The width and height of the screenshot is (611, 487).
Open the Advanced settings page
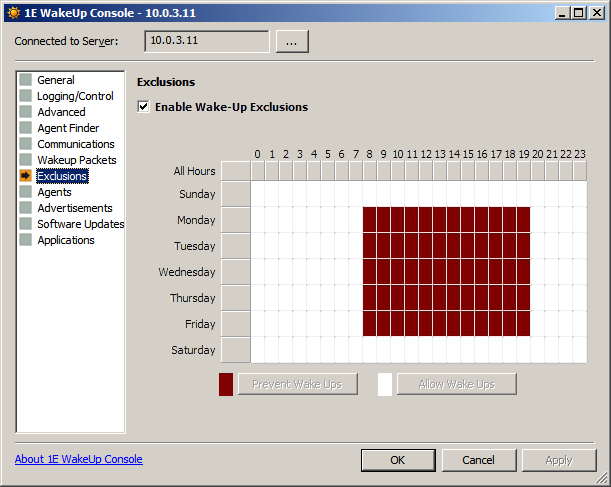point(61,112)
